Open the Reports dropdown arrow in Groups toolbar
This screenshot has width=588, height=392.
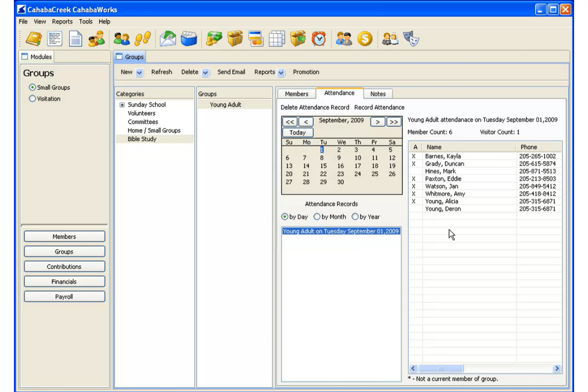[x=281, y=72]
